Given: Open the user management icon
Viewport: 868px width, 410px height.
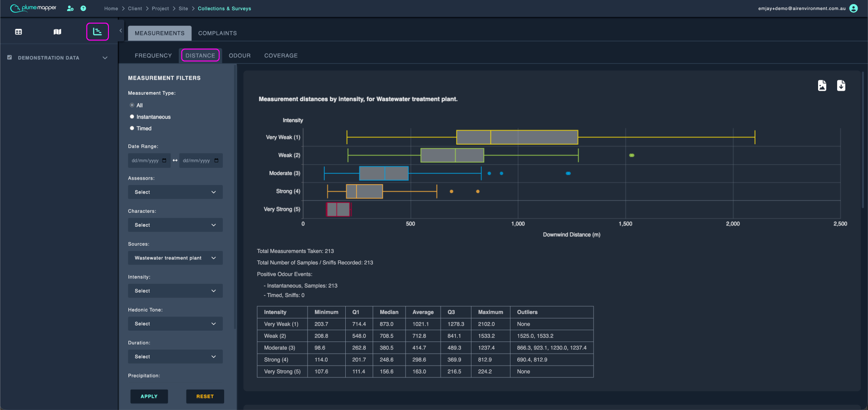Looking at the screenshot, I should [70, 8].
